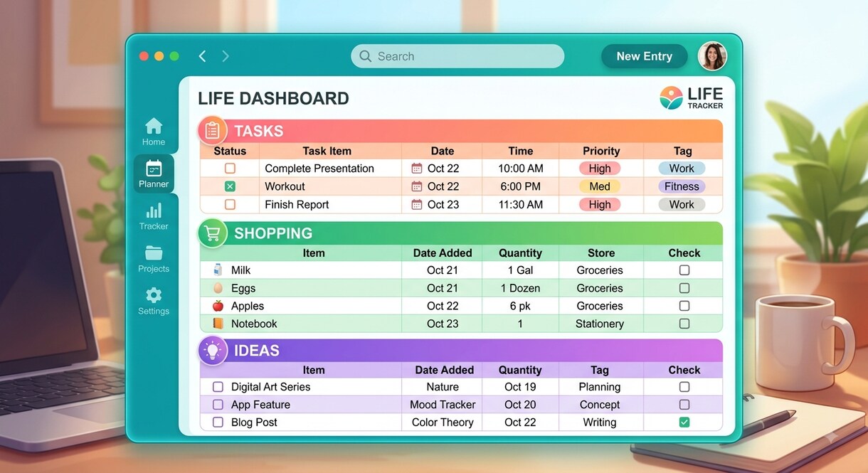
Task: Tick the Check box for Apples
Action: (684, 306)
